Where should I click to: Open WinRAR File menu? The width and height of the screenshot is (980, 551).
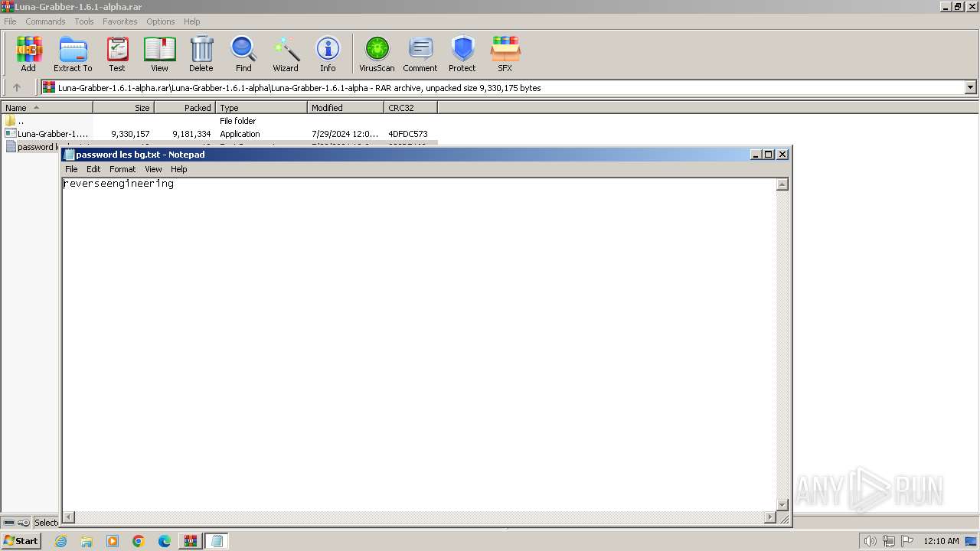pyautogui.click(x=10, y=21)
